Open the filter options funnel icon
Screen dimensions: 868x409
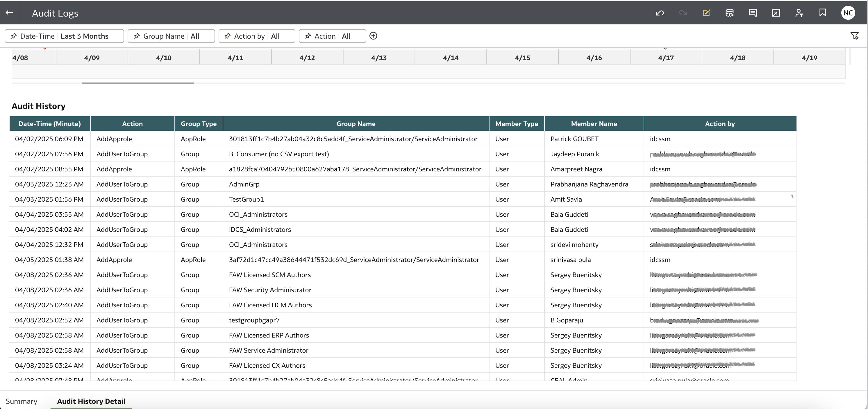(855, 36)
